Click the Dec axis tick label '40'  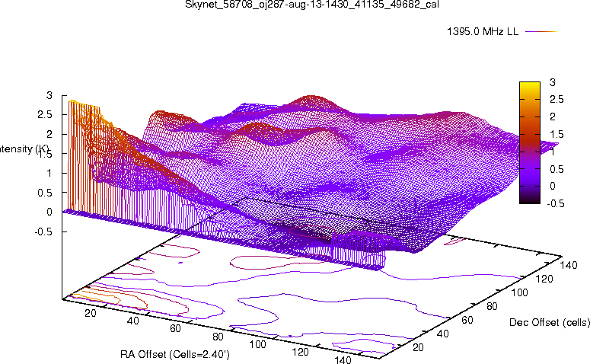pos(442,334)
